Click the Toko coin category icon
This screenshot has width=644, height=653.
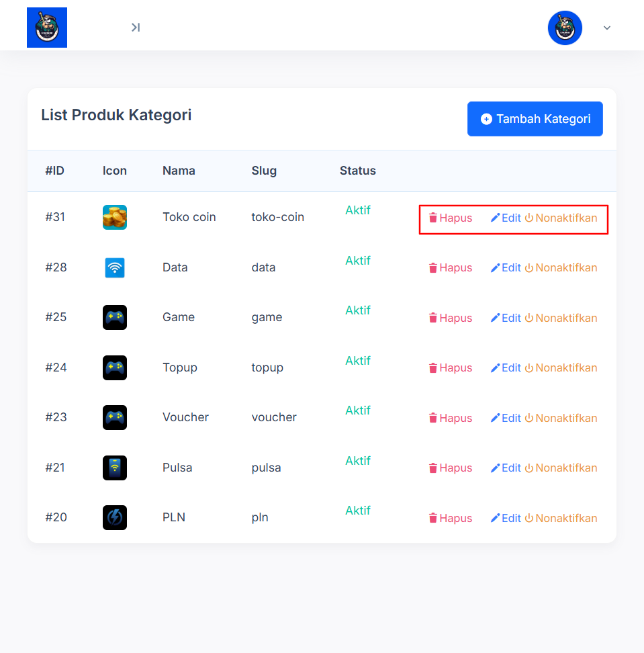point(115,218)
